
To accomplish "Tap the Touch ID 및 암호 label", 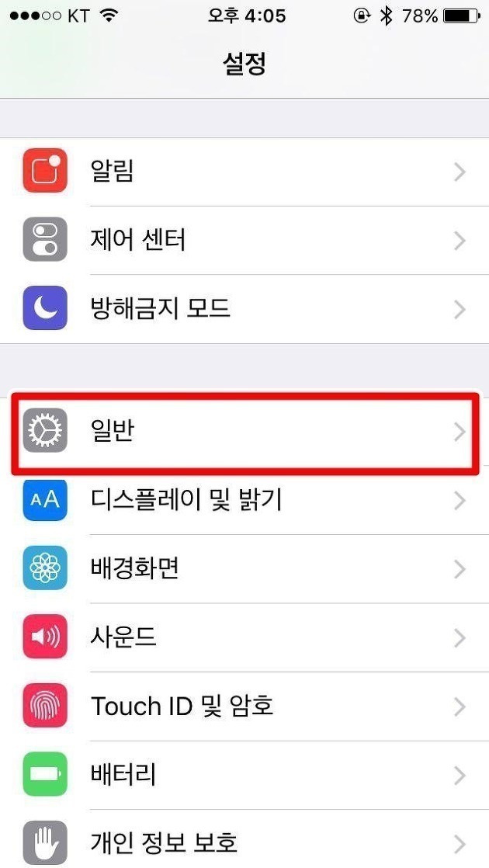I will click(x=182, y=706).
